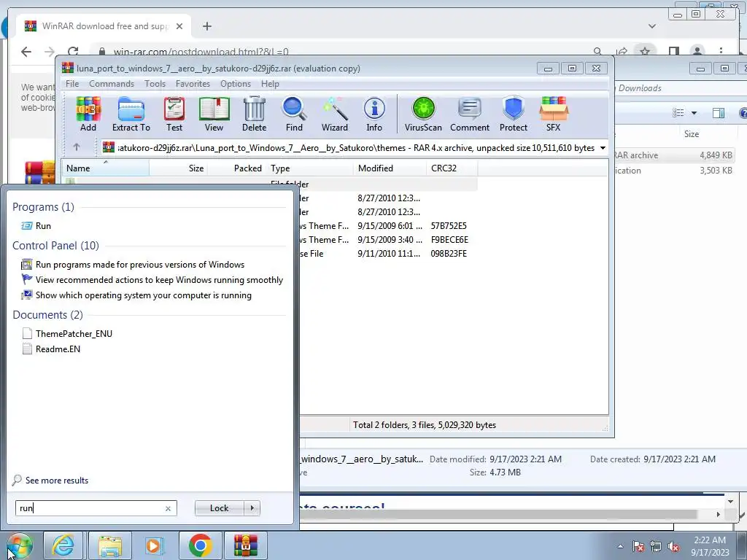
Task: Click the Test archive icon
Action: point(174,114)
